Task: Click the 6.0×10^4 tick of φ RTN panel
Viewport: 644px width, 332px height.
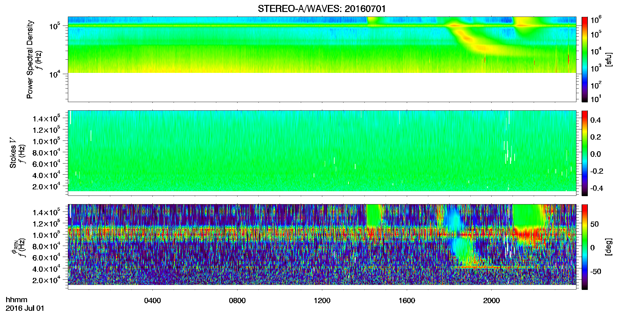Action: pos(47,257)
